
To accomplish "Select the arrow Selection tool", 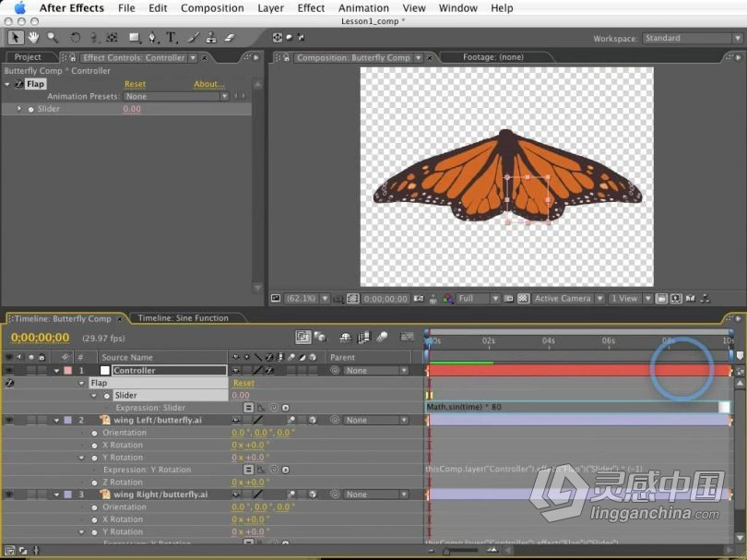I will pos(16,38).
